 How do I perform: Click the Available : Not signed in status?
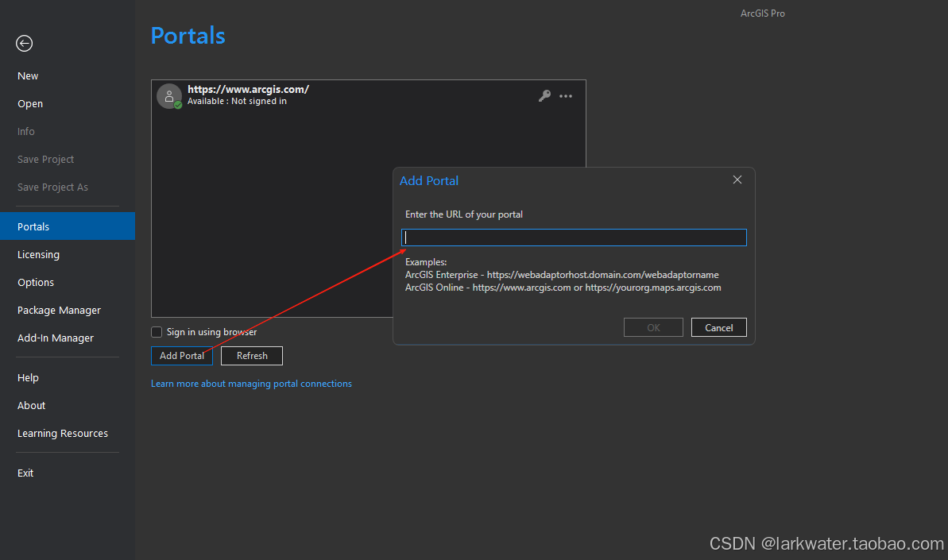pyautogui.click(x=237, y=101)
